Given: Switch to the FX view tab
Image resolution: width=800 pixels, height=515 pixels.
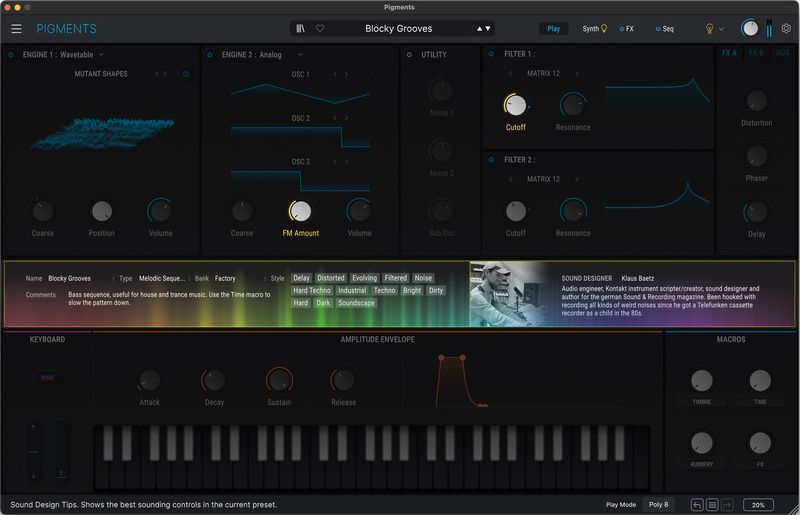Looking at the screenshot, I should point(630,29).
